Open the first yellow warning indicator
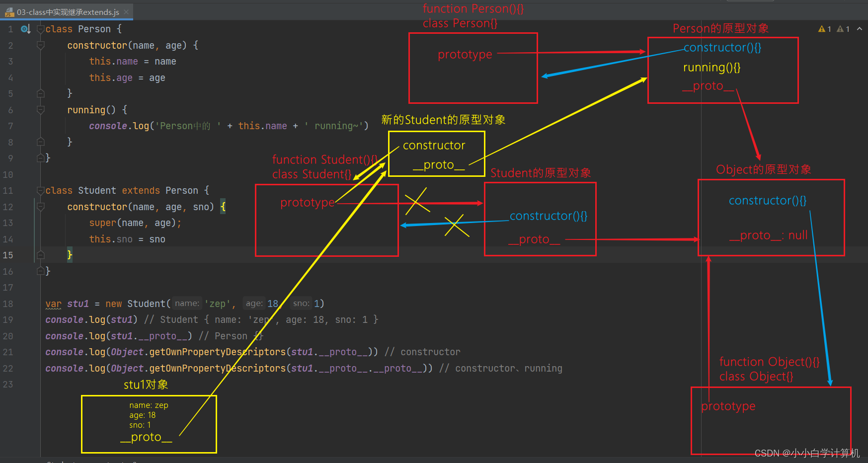The image size is (868, 463). coord(825,29)
